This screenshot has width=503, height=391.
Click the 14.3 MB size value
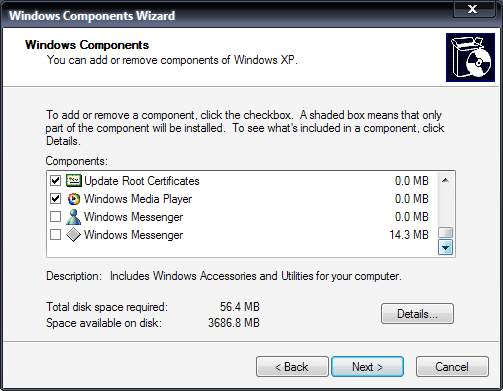(409, 235)
